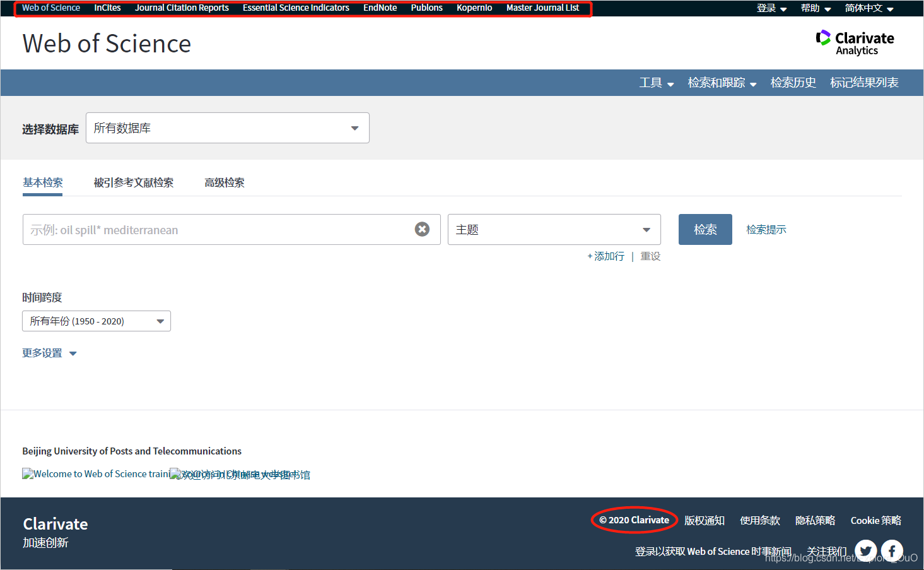The image size is (924, 570).
Task: Open the 所有数据库 database dropdown
Action: [228, 128]
